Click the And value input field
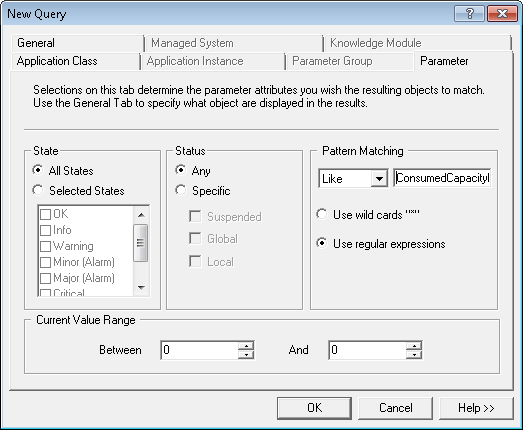Image resolution: width=523 pixels, height=430 pixels. pyautogui.click(x=367, y=350)
